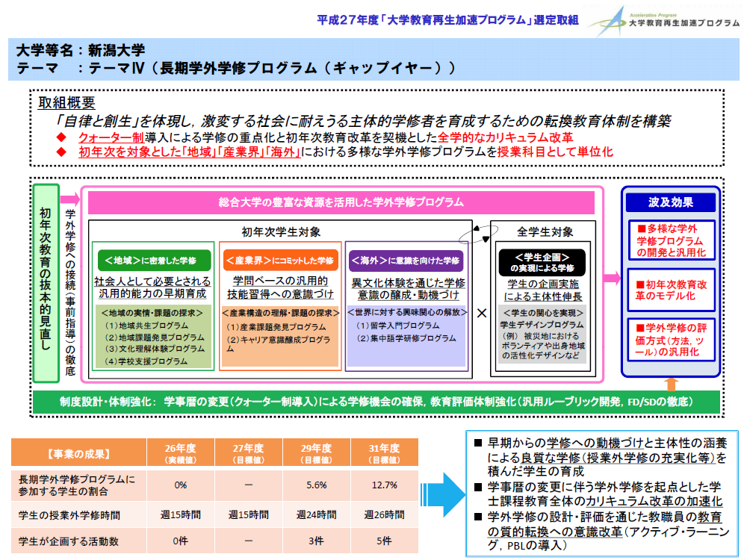Image resolution: width=747 pixels, height=560 pixels.
Task: Click the green box 初年次教育の抜本的見直し
Action: pyautogui.click(x=46, y=283)
